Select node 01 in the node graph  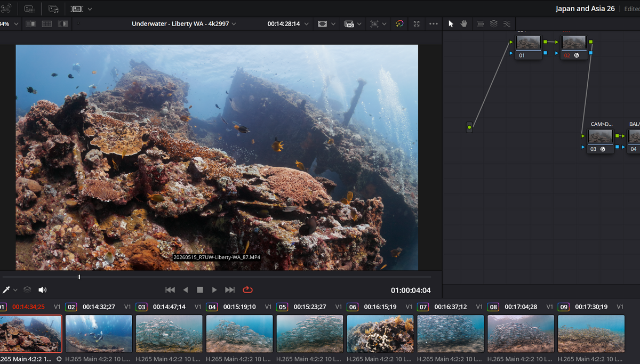[529, 47]
